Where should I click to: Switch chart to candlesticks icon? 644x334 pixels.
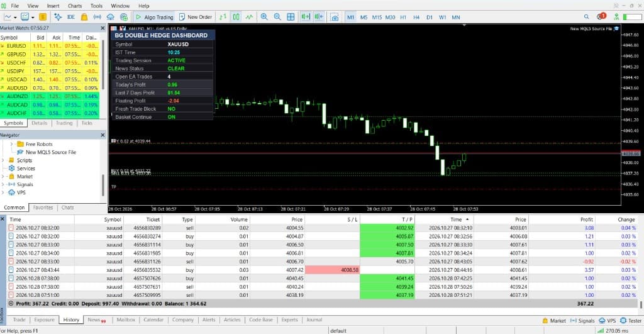pyautogui.click(x=236, y=17)
